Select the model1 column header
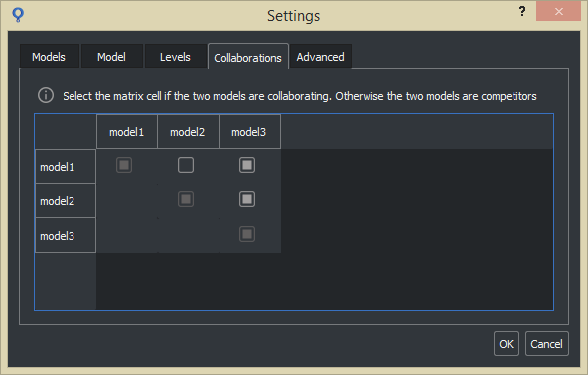This screenshot has width=588, height=375. (127, 132)
